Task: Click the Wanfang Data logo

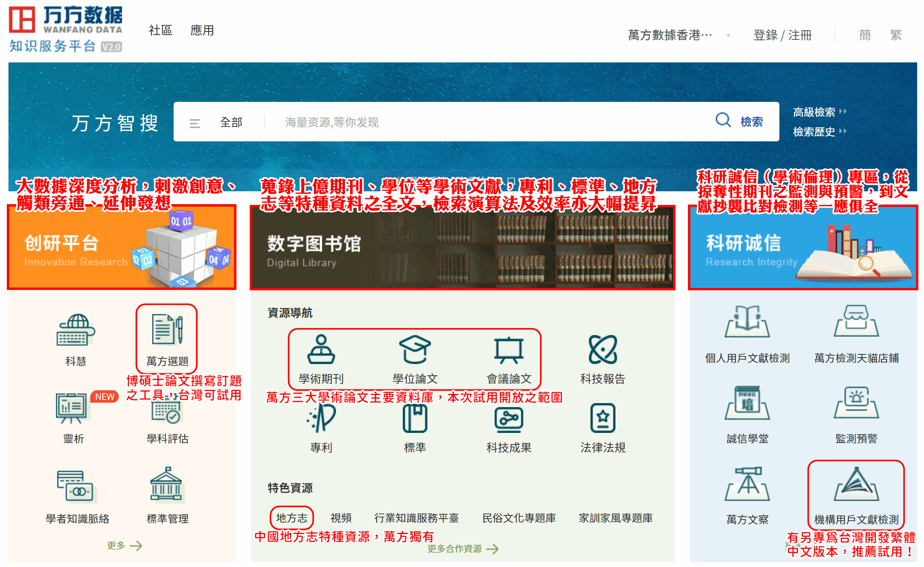Action: click(66, 29)
